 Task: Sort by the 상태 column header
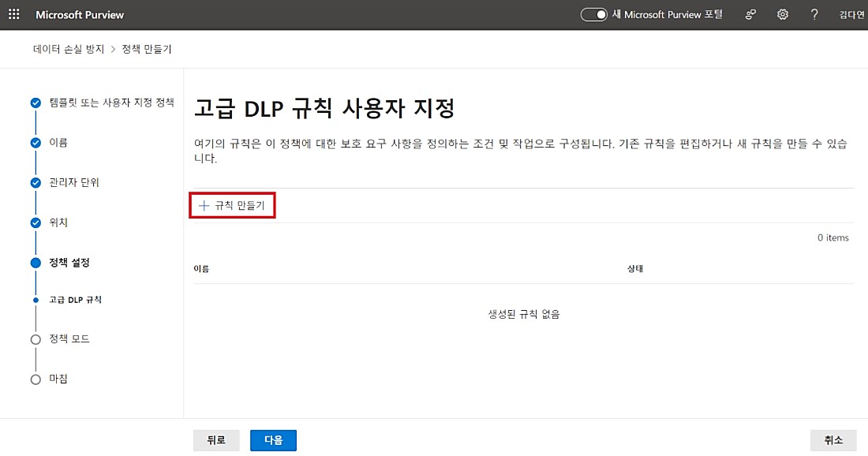coord(635,269)
